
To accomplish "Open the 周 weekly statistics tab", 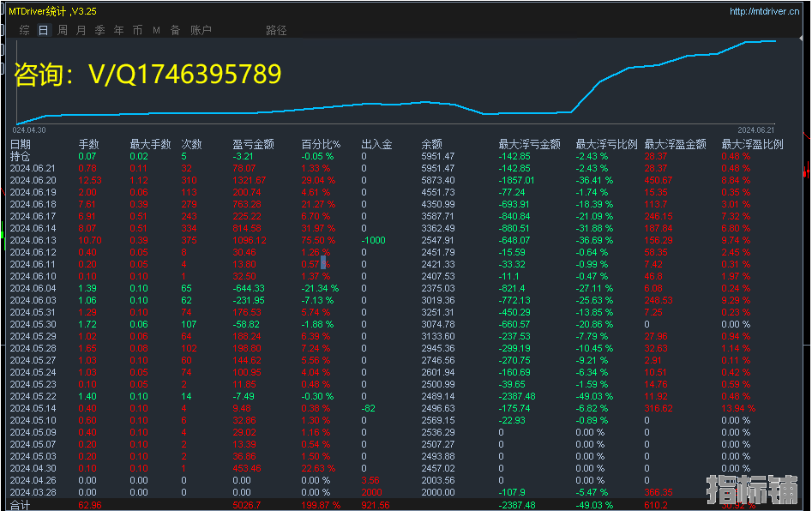I will click(x=63, y=30).
